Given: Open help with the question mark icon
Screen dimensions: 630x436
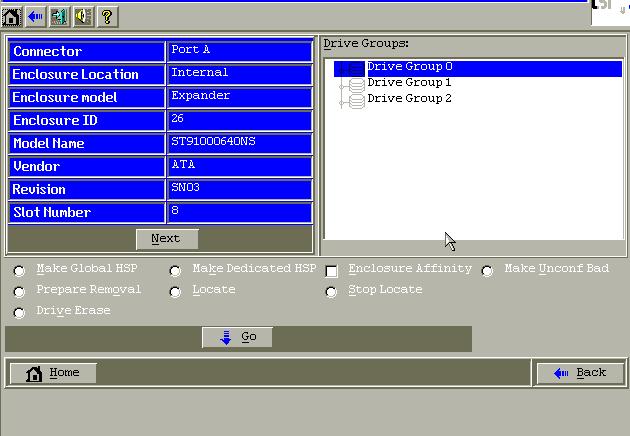Looking at the screenshot, I should (106, 16).
